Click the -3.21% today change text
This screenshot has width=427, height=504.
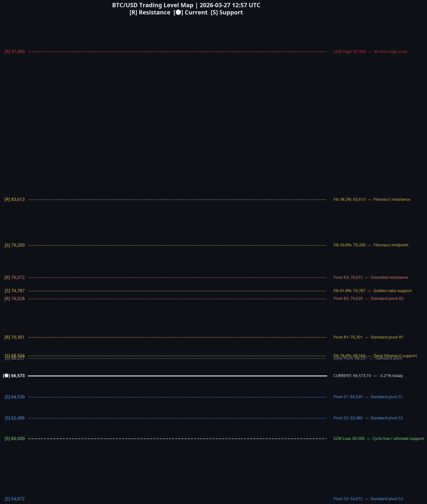click(391, 376)
